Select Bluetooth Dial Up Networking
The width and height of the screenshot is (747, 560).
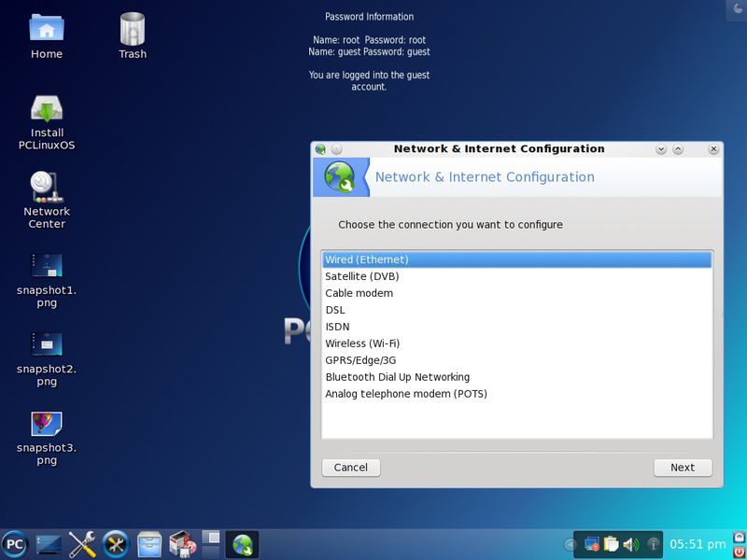tap(517, 377)
